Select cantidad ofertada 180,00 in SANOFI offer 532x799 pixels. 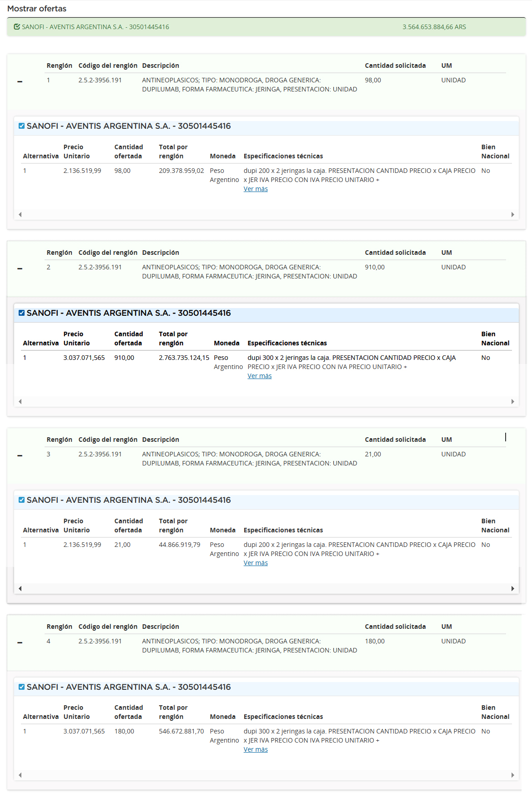[x=124, y=731]
